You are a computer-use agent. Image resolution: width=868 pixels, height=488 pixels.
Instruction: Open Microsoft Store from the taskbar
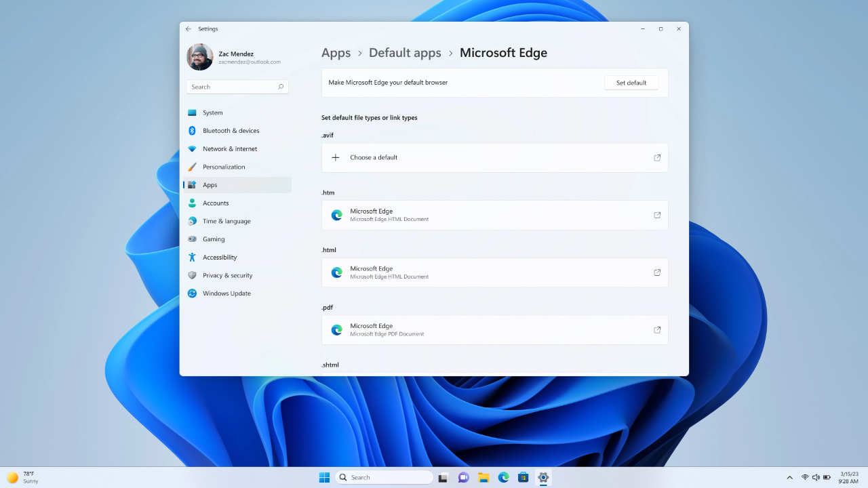(523, 477)
